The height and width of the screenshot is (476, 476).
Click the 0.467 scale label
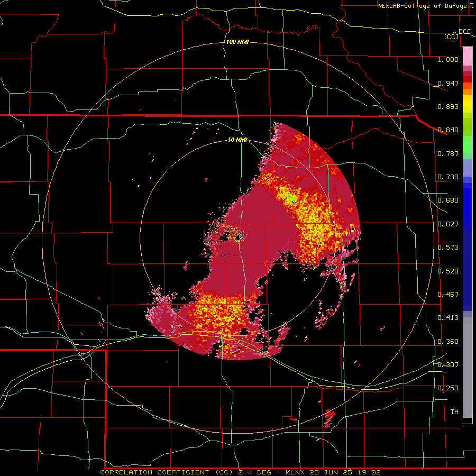pos(448,295)
